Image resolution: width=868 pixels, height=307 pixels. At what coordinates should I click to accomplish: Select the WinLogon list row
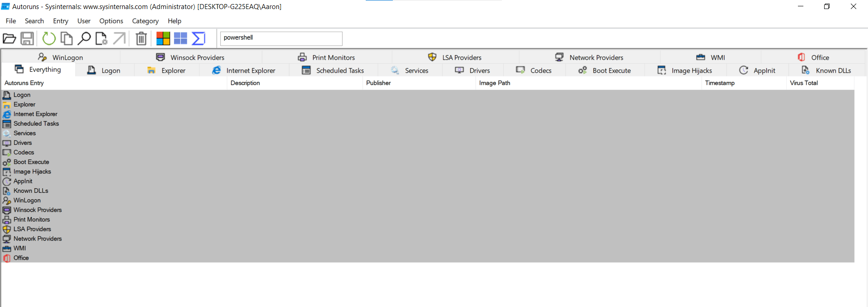(x=428, y=200)
